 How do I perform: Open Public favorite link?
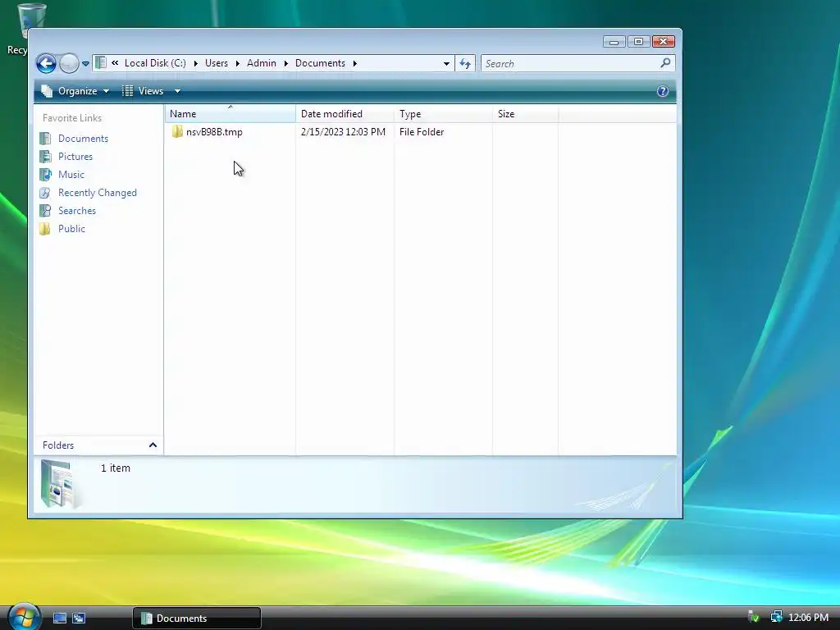point(72,229)
